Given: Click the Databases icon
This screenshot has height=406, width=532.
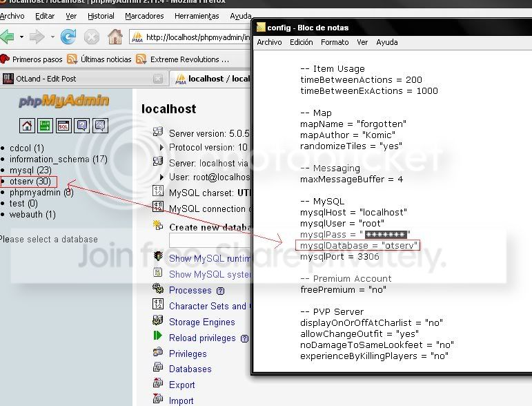Looking at the screenshot, I should (158, 367).
